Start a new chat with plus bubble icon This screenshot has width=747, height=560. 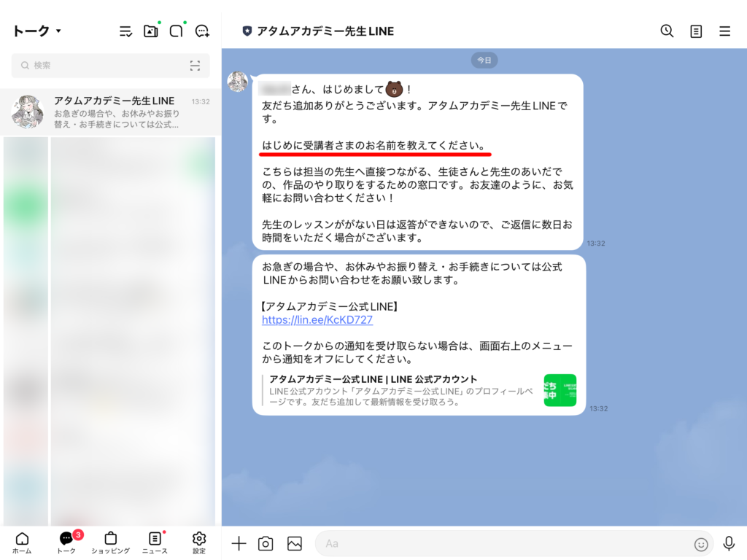coord(202,31)
